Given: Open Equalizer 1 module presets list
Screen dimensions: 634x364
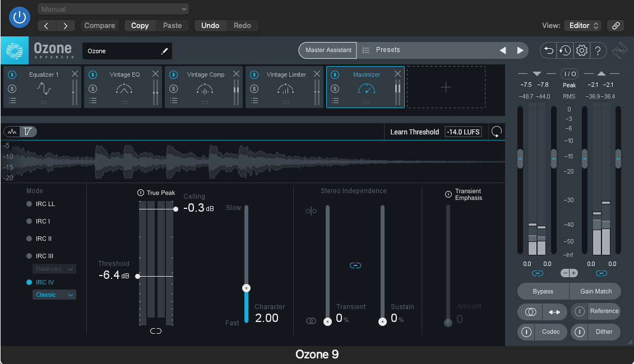Looking at the screenshot, I should (12, 101).
